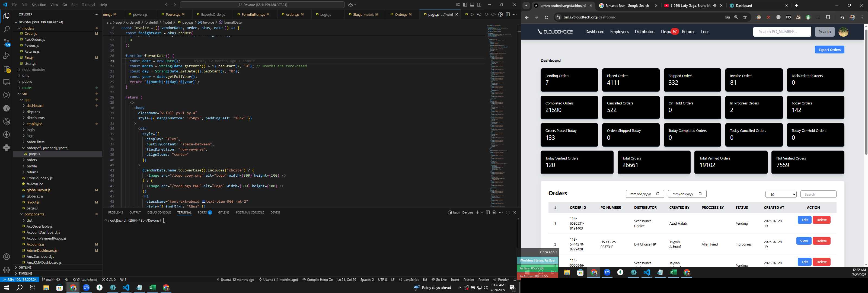Edit order 114-6580531-8191403
The image size is (868, 293).
pos(804,220)
